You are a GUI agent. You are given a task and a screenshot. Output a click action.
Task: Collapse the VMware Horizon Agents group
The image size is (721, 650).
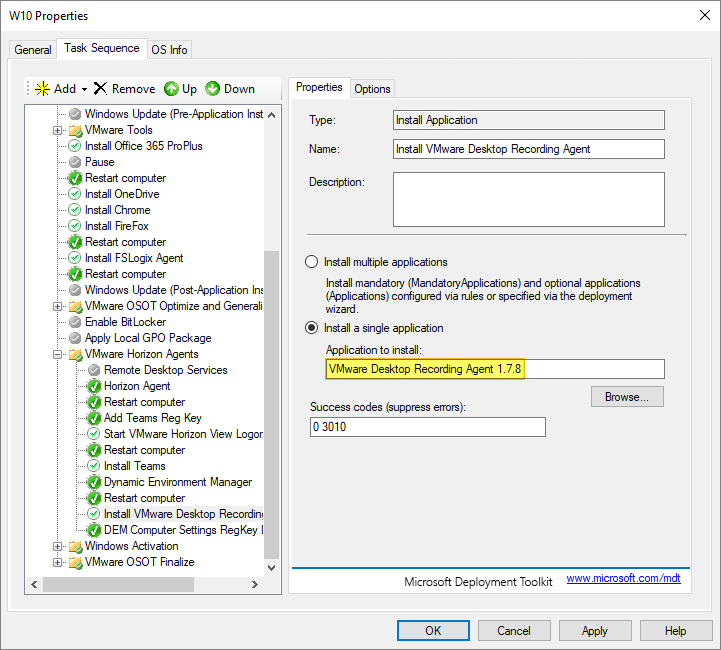pyautogui.click(x=58, y=354)
